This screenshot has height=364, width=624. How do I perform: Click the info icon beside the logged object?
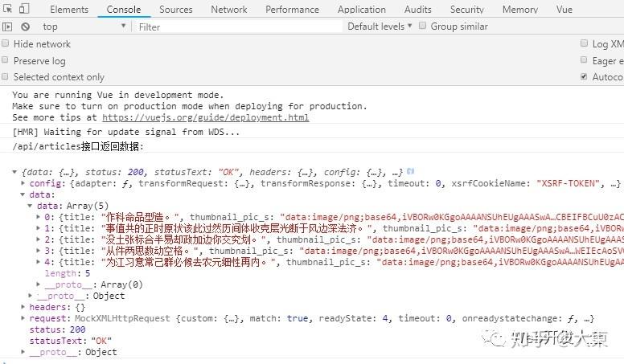[411, 171]
